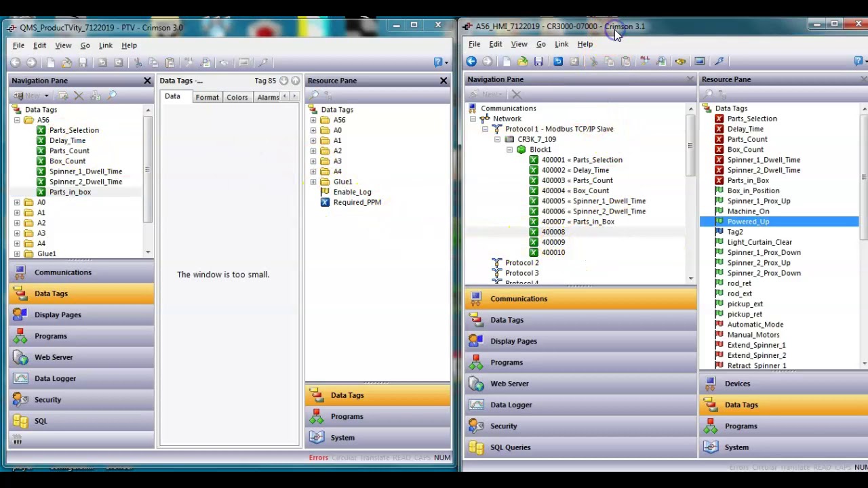Image resolution: width=868 pixels, height=488 pixels.
Task: Click Save icon in Crimson 3.0 toolbar
Action: point(83,63)
